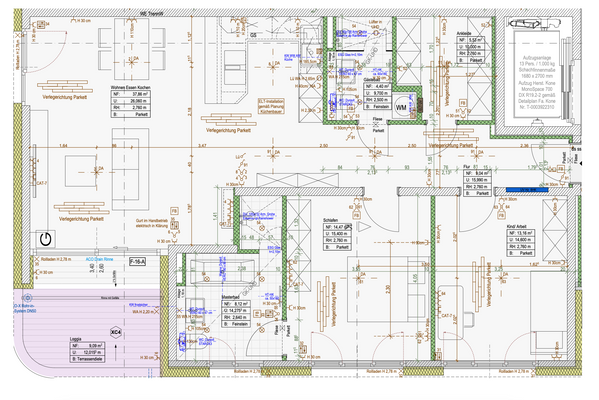
Task: Click the 'ELT-Installation' kitchen note box
Action: tap(272, 106)
